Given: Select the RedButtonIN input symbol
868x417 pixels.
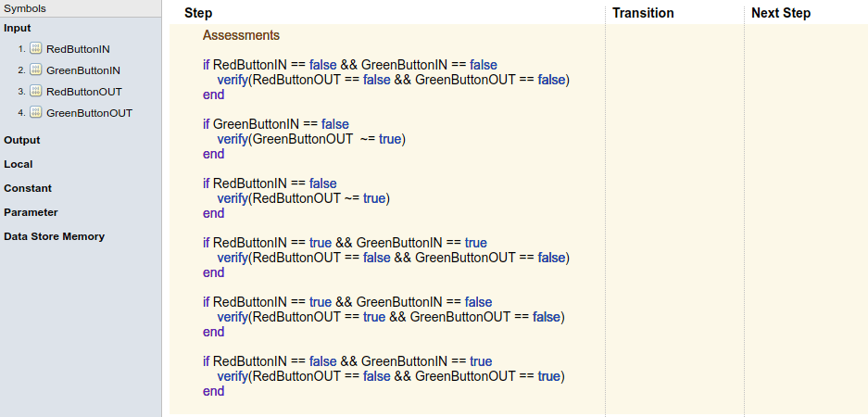Looking at the screenshot, I should (79, 49).
